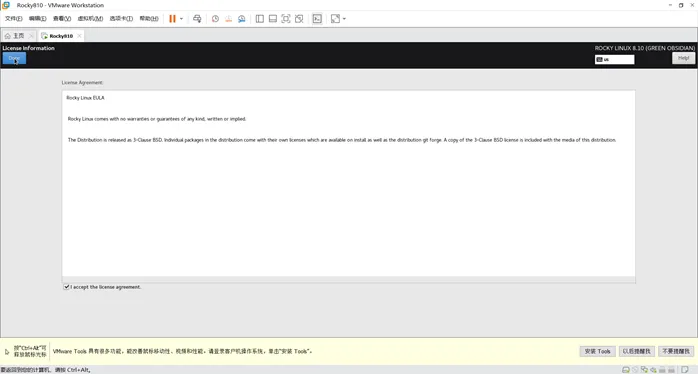The width and height of the screenshot is (698, 374).
Task: Open the 帮助(H) menu
Action: 149,19
